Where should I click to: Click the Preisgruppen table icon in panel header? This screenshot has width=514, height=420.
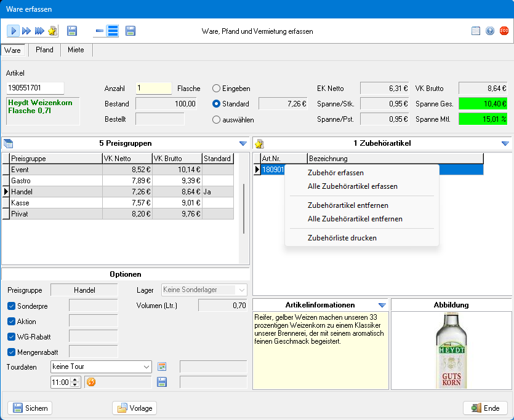(x=8, y=143)
